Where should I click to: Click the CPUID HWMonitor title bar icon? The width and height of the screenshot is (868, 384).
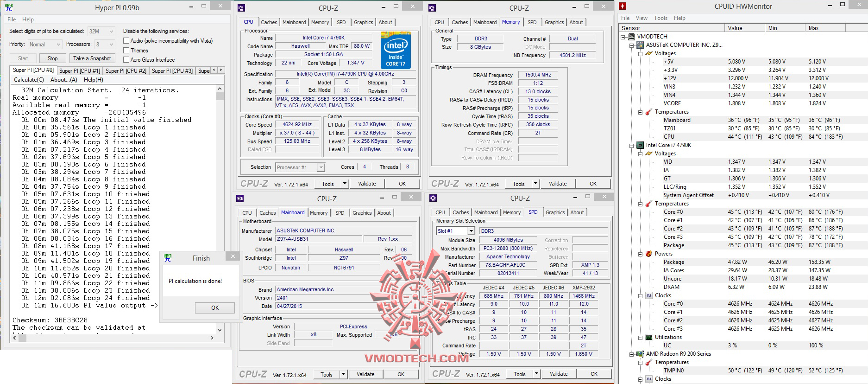point(623,6)
